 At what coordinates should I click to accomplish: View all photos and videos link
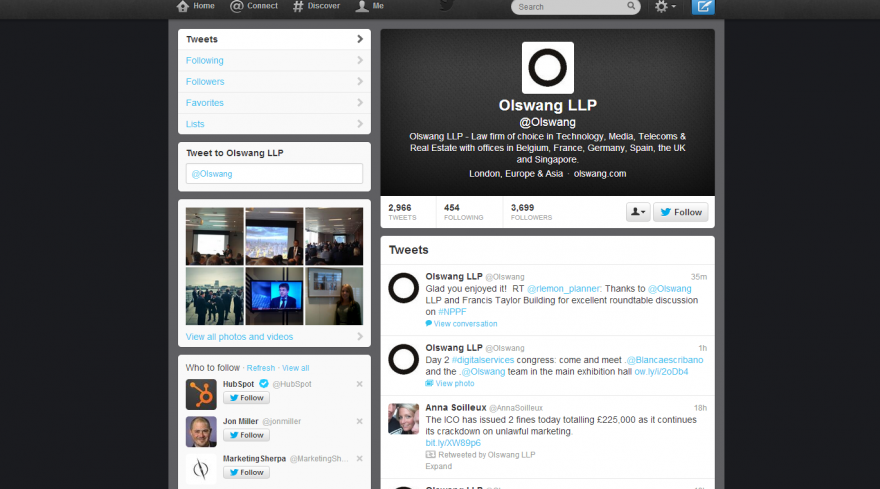[x=240, y=337]
